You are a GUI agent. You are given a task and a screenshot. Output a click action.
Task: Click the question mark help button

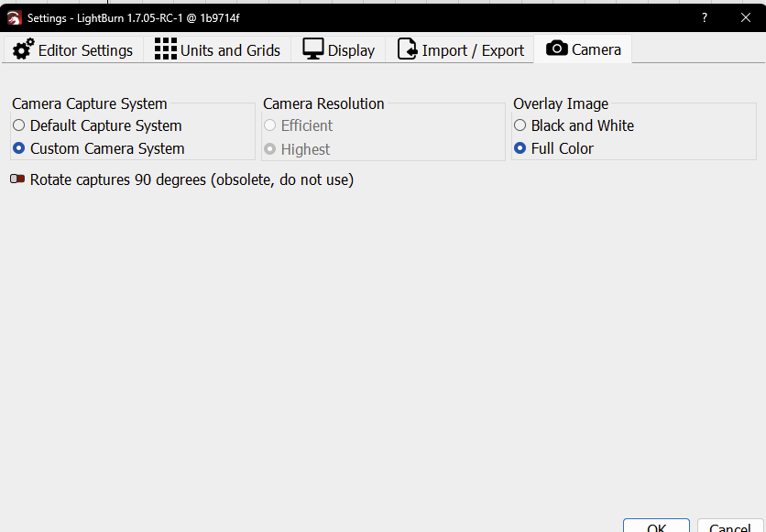(x=705, y=17)
